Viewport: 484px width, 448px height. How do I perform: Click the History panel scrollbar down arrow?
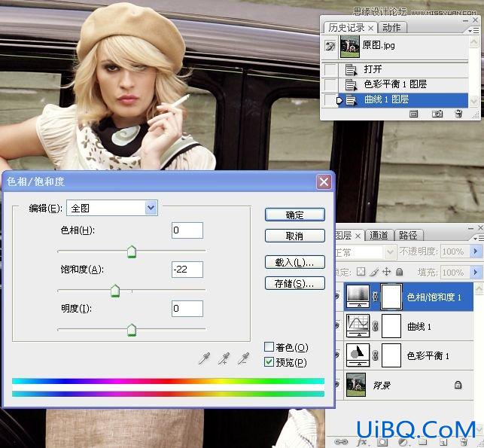click(473, 101)
